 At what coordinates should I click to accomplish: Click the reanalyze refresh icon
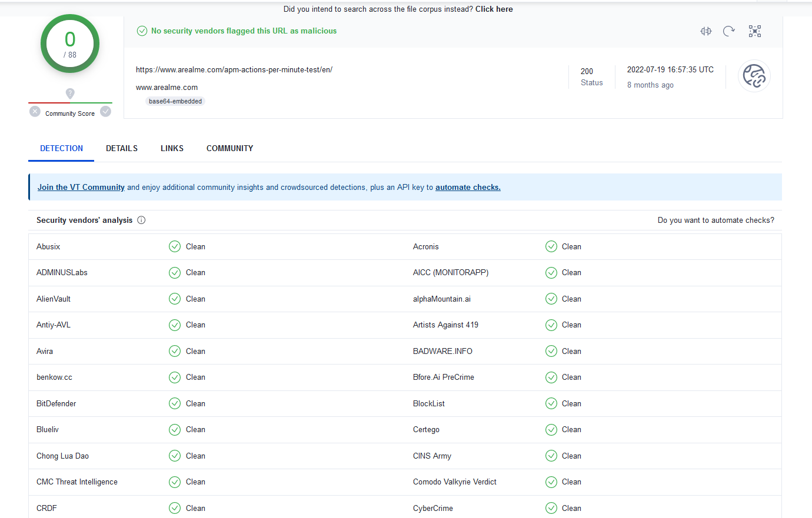click(x=729, y=31)
